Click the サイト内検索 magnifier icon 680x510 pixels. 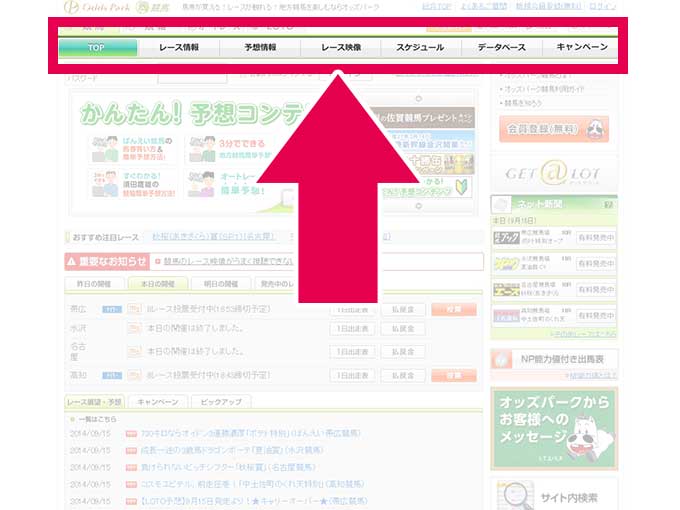click(516, 496)
